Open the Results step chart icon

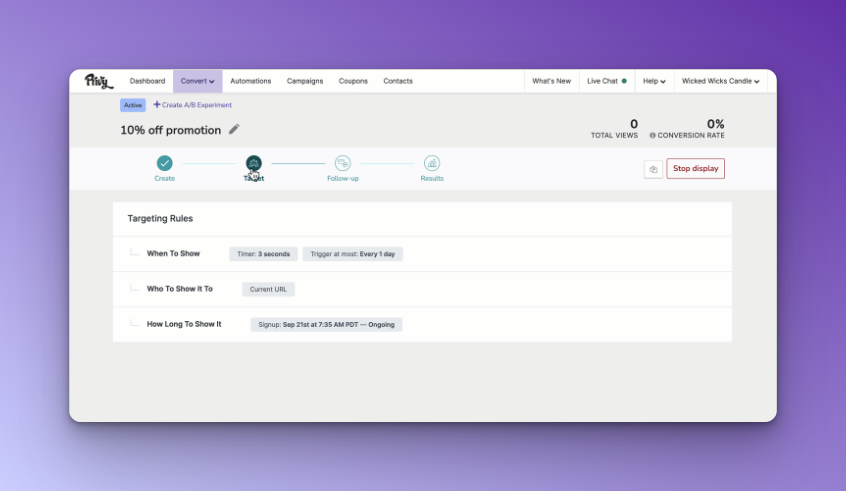432,163
